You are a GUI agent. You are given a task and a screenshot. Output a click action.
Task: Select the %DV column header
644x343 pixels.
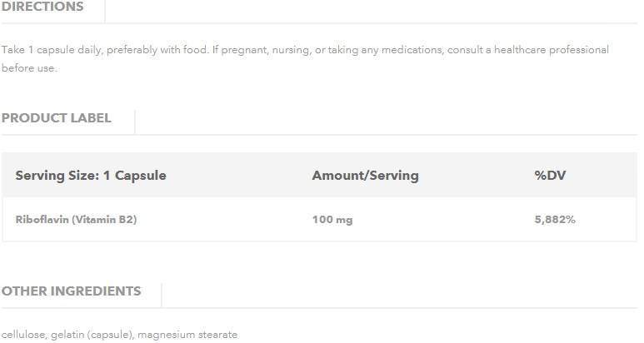[x=550, y=176]
